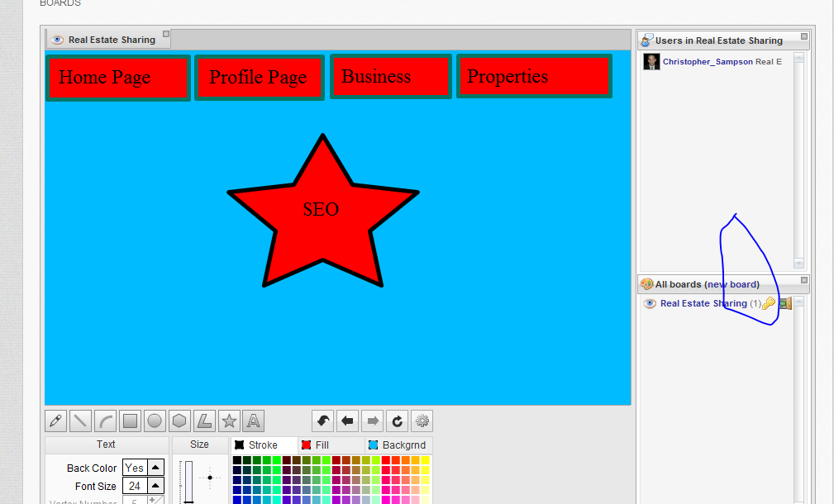
Task: Switch to the Fill color tab
Action: click(331, 445)
